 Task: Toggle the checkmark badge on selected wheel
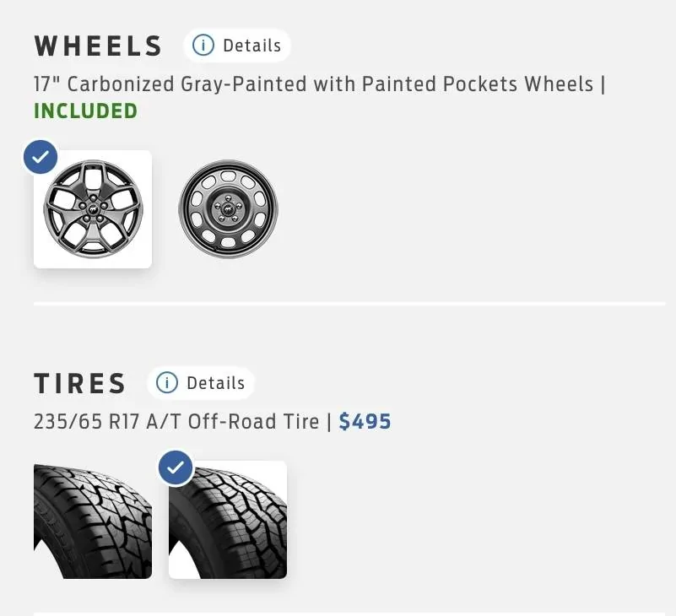[x=40, y=157]
